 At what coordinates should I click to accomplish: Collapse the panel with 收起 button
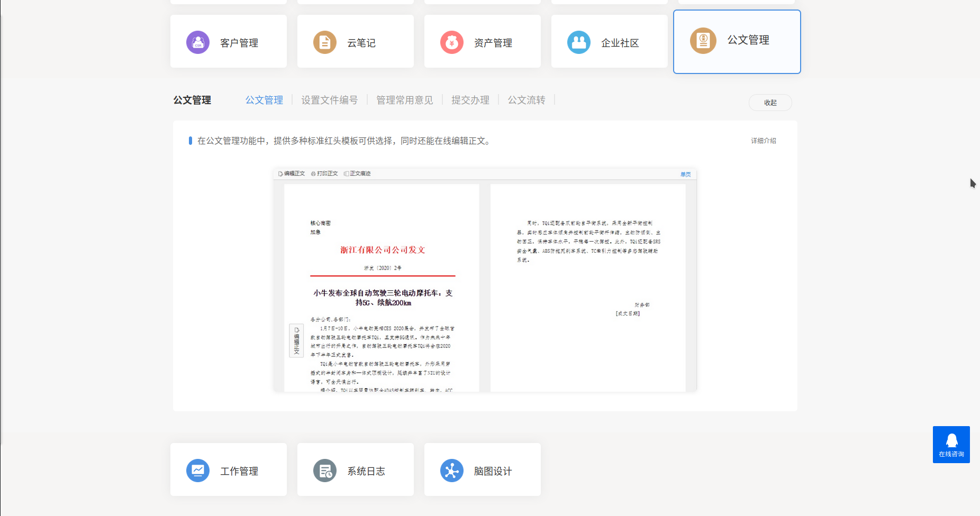pyautogui.click(x=770, y=103)
